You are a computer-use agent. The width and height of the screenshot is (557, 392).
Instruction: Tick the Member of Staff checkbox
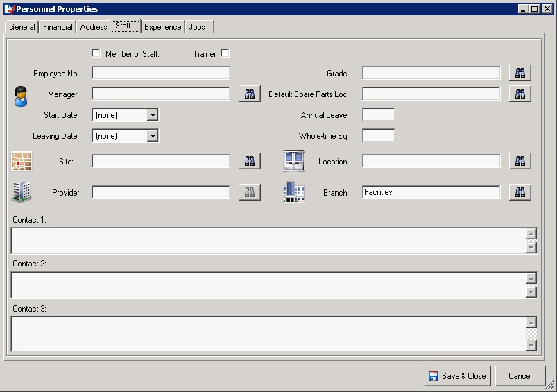pos(96,53)
